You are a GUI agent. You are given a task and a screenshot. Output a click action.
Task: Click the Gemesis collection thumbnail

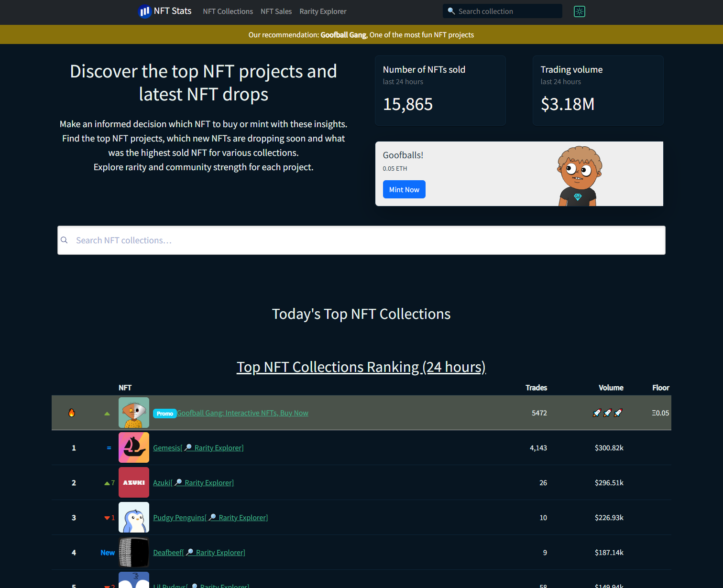coord(134,447)
